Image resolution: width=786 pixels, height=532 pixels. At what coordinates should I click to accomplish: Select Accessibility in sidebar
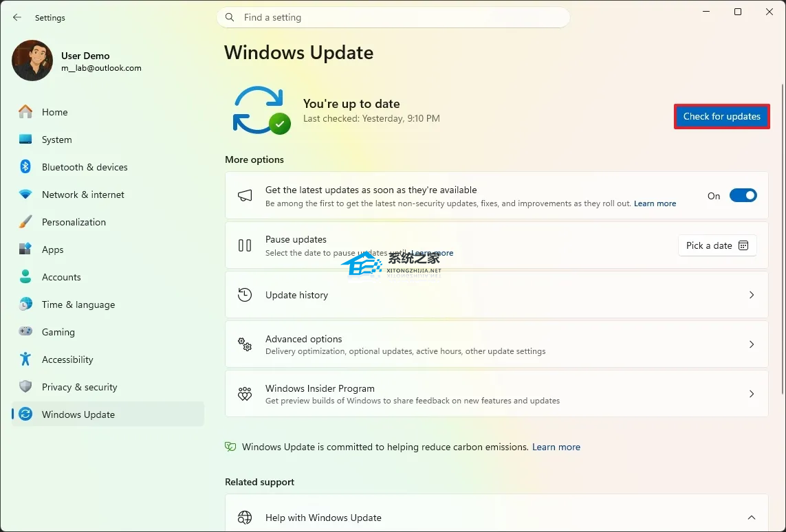(x=107, y=359)
